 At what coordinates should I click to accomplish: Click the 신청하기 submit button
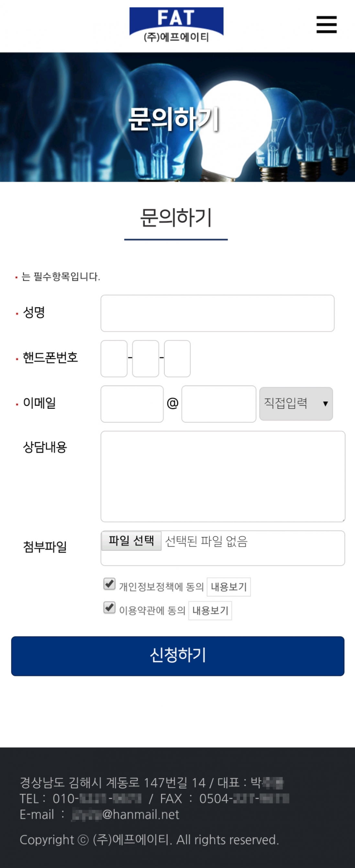[x=177, y=656]
